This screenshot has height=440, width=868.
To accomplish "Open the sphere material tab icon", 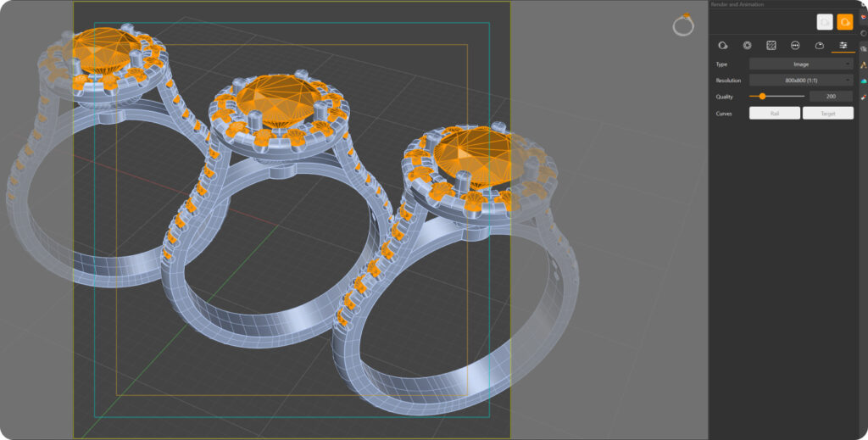I will coord(722,46).
